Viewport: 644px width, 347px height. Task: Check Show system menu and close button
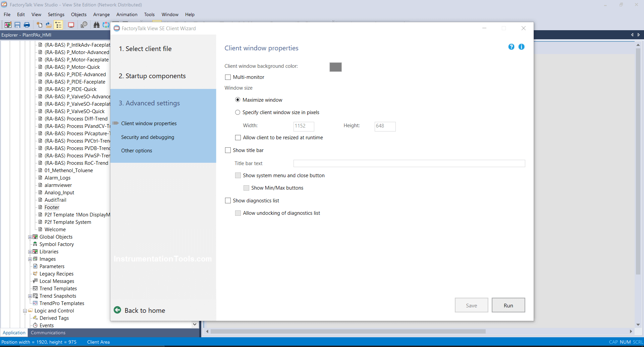pos(238,176)
